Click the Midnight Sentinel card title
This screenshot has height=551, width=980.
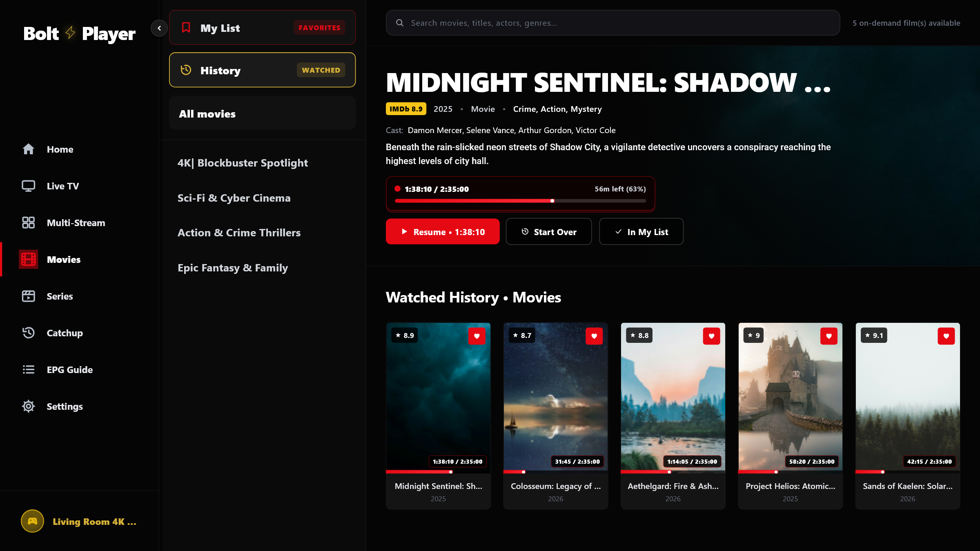[438, 486]
